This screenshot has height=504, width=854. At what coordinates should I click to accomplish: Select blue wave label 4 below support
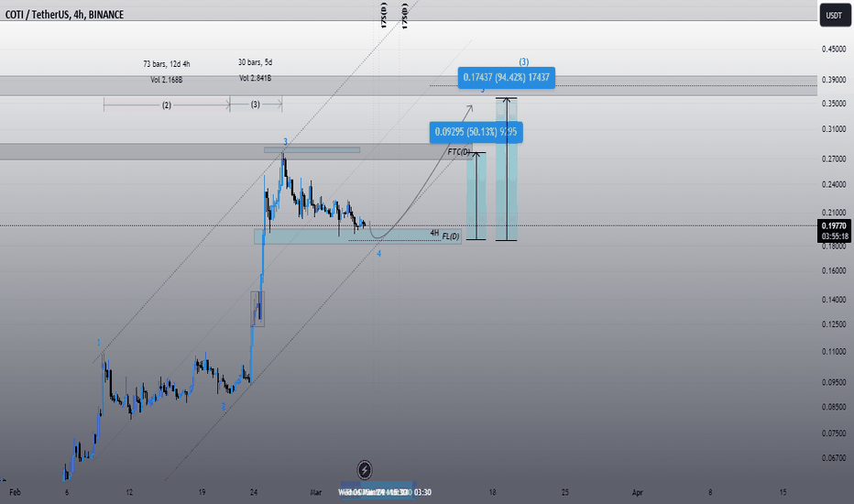[x=379, y=253]
